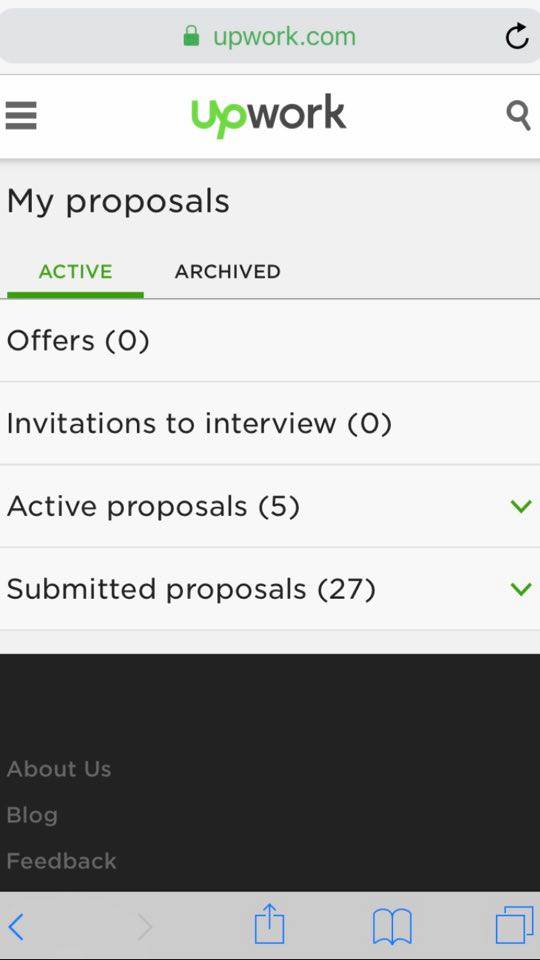Viewport: 540px width, 960px height.
Task: Open the About Us footer link
Action: (x=59, y=769)
